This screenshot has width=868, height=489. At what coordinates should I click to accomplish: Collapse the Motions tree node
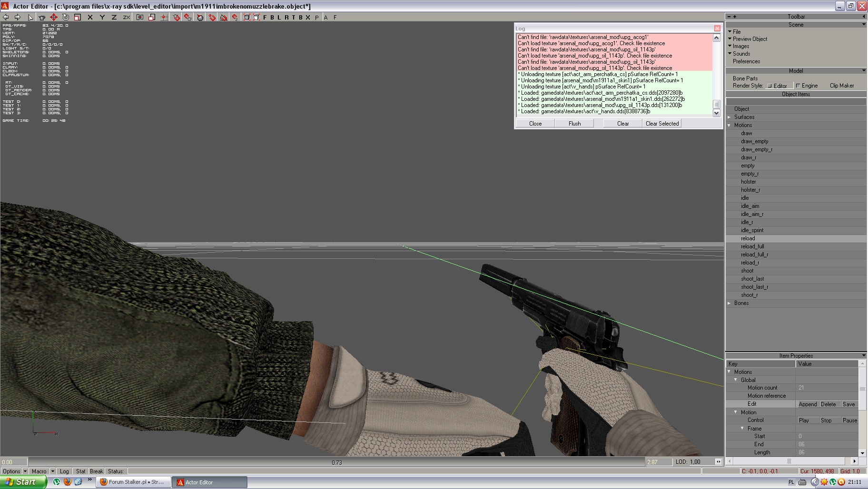coord(730,125)
